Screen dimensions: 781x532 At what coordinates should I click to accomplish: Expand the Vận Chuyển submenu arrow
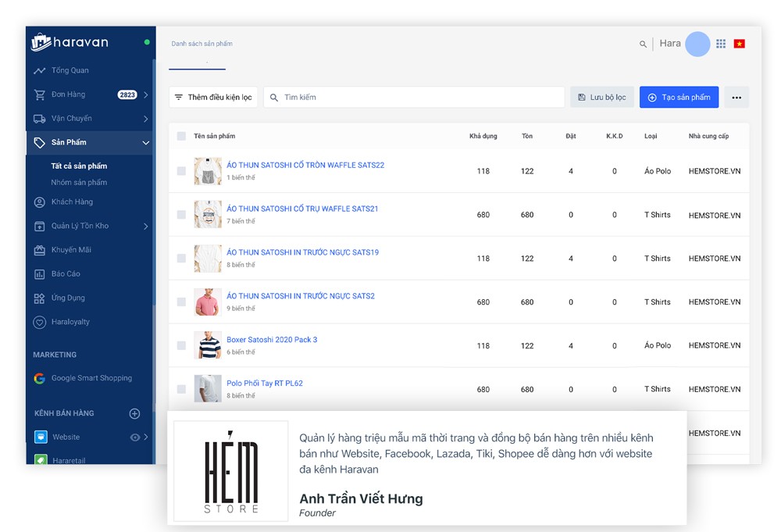click(x=145, y=119)
